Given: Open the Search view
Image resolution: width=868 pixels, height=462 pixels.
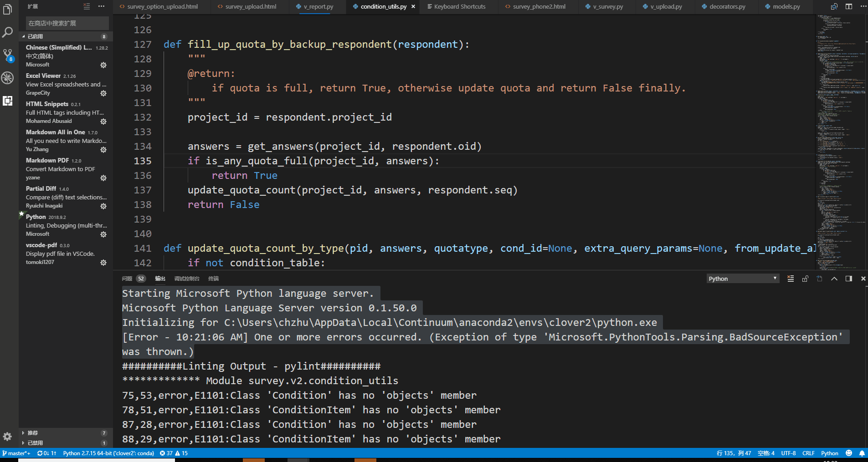Looking at the screenshot, I should pyautogui.click(x=8, y=32).
